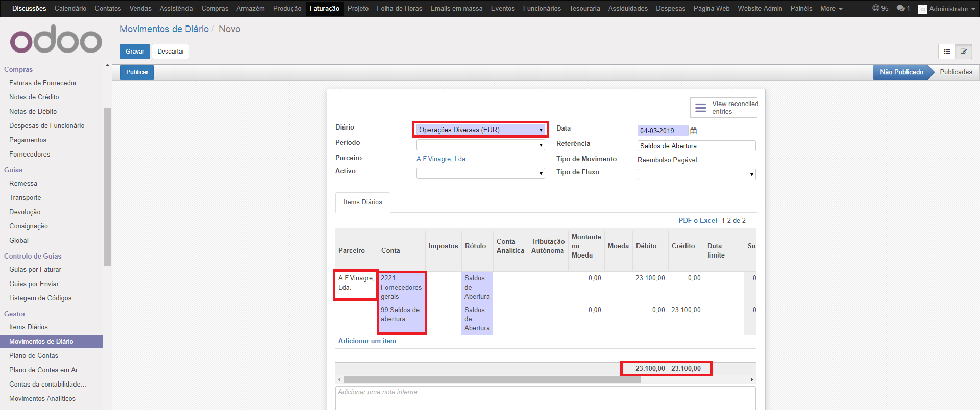Click the Publicar button
The height and width of the screenshot is (410, 980).
coord(137,72)
